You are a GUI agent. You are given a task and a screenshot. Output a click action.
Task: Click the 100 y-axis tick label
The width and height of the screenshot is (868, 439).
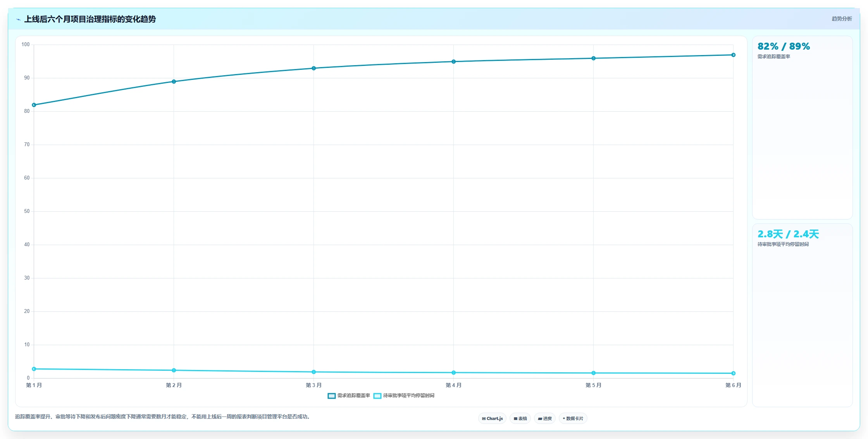pyautogui.click(x=26, y=45)
